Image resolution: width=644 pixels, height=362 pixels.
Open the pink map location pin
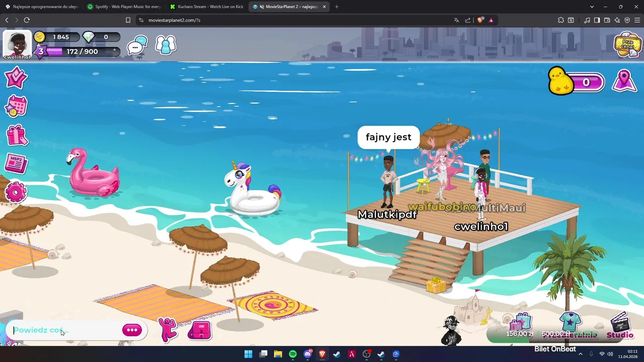point(624,81)
